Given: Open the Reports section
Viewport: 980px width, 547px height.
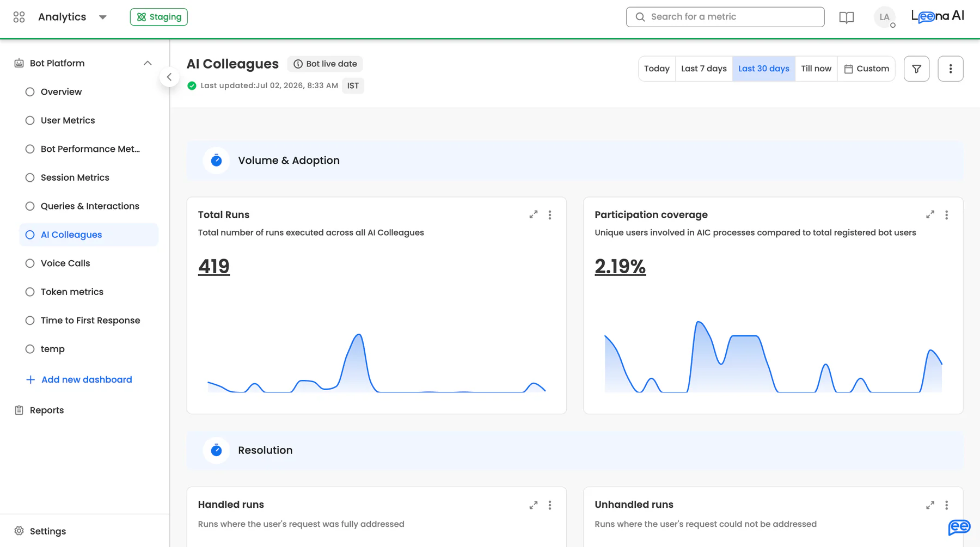Looking at the screenshot, I should click(47, 410).
